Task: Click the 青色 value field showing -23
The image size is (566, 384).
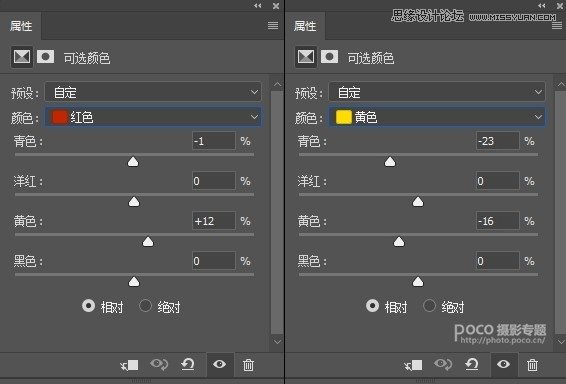Action: click(498, 141)
